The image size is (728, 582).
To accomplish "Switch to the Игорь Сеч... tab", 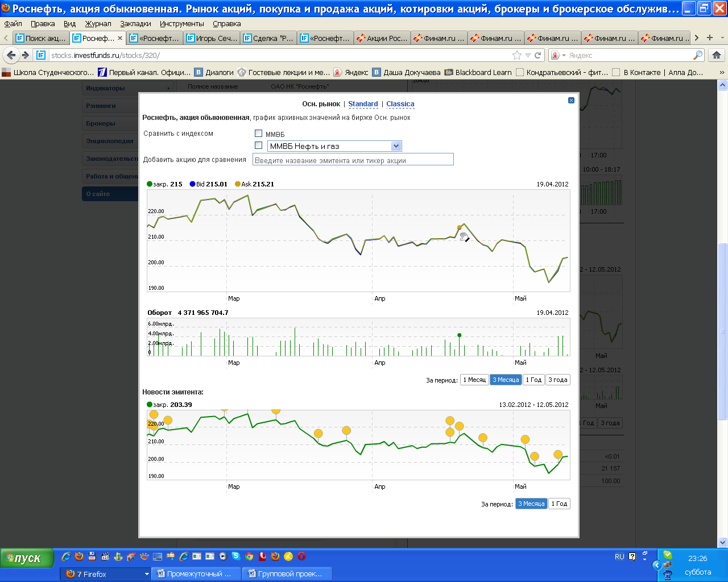I will tap(211, 38).
